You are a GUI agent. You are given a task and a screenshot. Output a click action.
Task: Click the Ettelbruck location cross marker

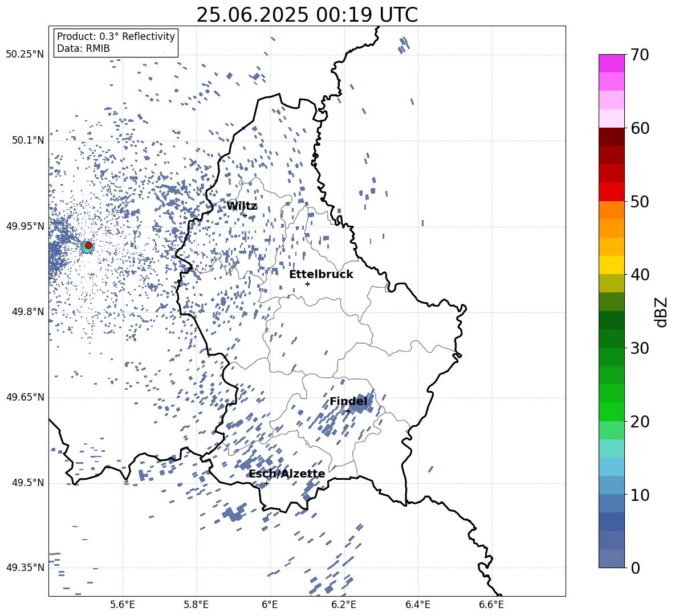tap(307, 284)
